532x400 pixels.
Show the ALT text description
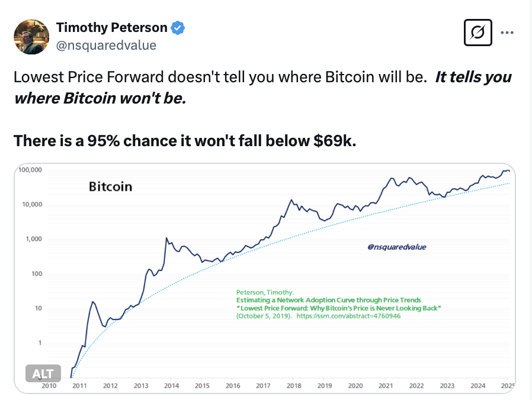(43, 373)
